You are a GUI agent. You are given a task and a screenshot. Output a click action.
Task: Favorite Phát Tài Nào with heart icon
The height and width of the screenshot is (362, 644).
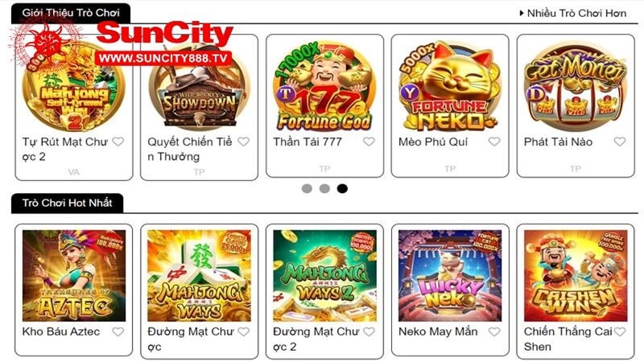coord(620,142)
